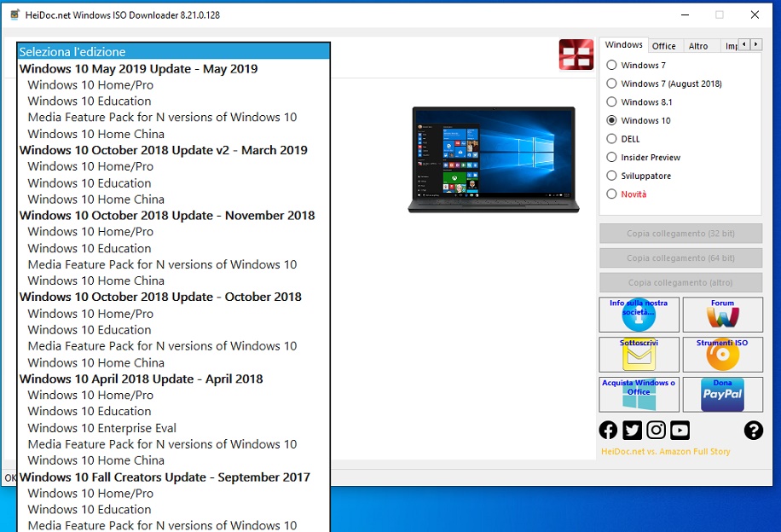Select Windows 7 (August 2018) option
This screenshot has width=781, height=532.
click(x=664, y=84)
